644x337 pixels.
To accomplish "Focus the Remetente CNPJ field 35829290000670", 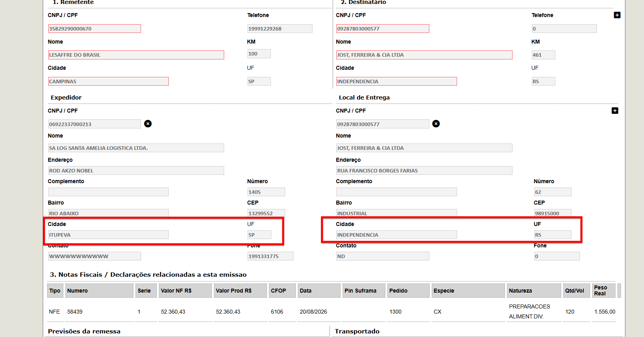I will tap(94, 29).
